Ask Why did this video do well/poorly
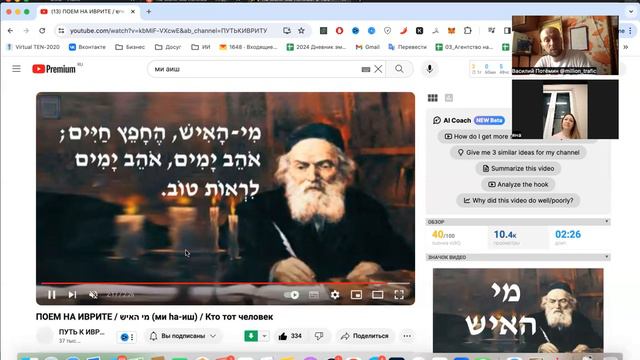 (518, 200)
